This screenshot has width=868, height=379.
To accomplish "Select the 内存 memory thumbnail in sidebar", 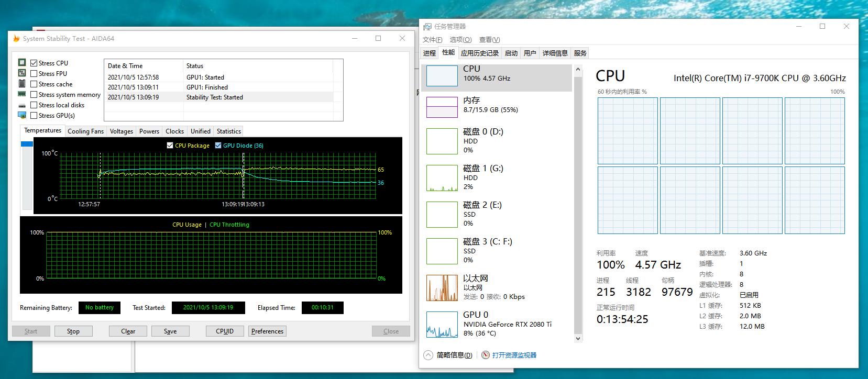I will (442, 107).
